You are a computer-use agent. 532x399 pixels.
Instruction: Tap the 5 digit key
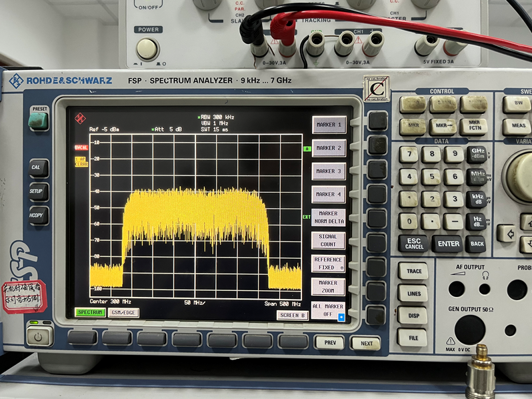431,177
